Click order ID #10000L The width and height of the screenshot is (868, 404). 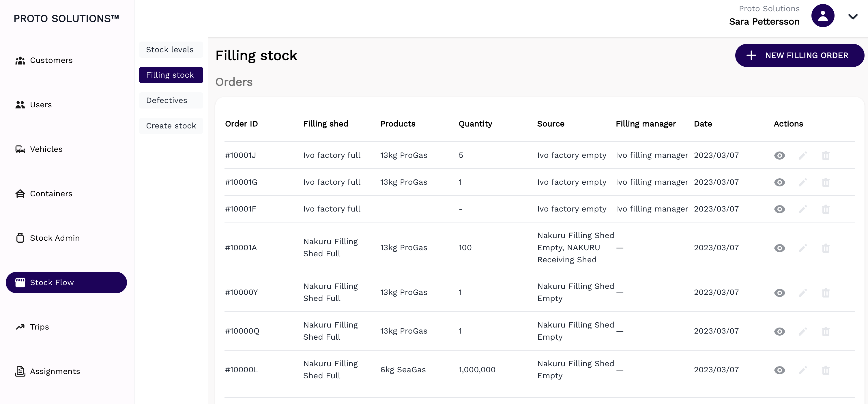241,370
